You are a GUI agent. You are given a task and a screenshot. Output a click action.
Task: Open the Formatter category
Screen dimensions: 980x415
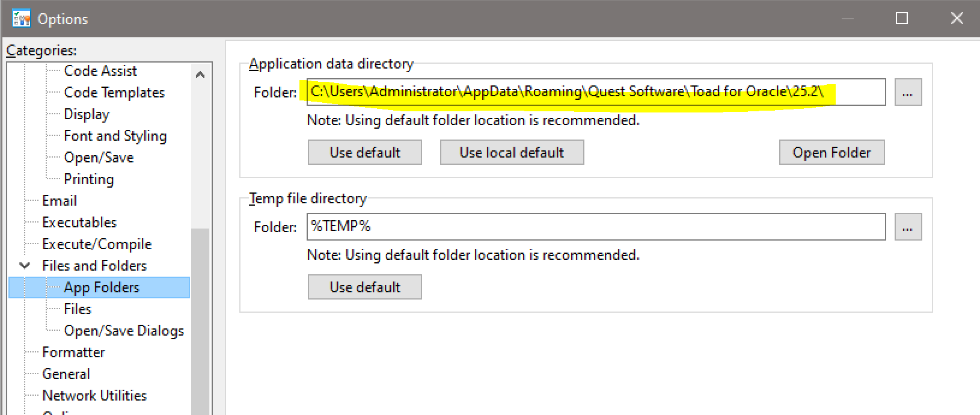(x=73, y=352)
